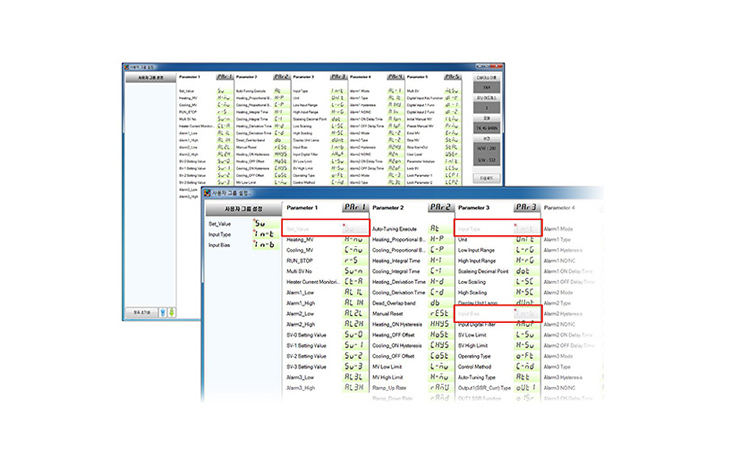Select Ramp_Up Rate in front window

point(389,388)
